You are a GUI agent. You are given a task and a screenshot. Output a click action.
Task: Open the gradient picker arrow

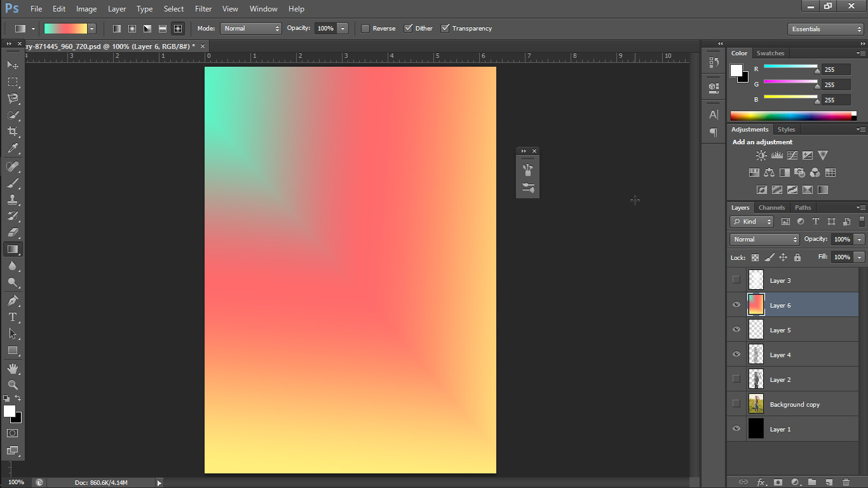(92, 29)
